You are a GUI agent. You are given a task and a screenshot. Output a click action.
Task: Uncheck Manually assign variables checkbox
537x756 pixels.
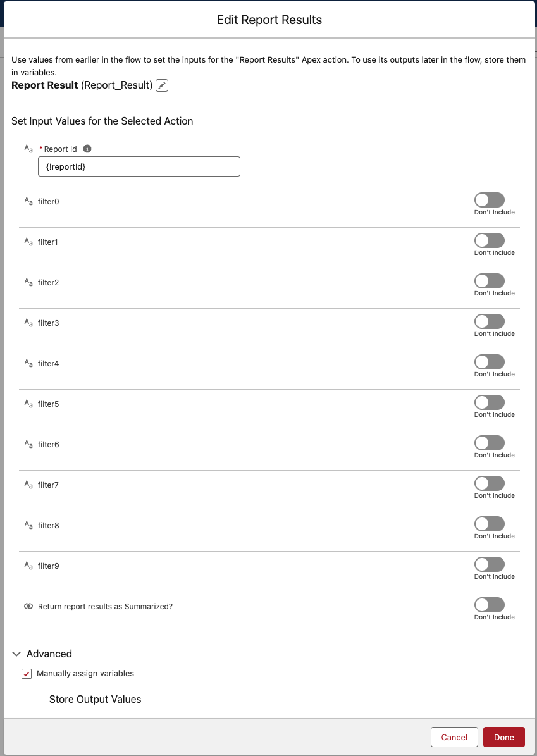[x=27, y=674]
